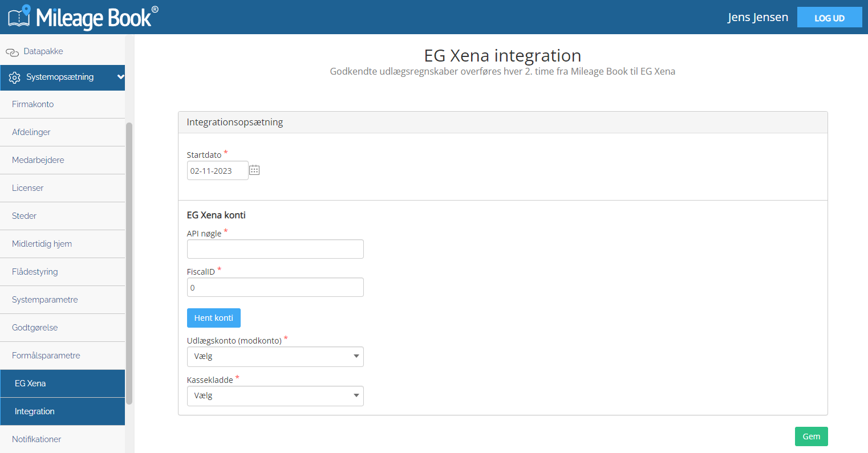Go to Medarbejdere menu item
This screenshot has height=453, width=868.
pos(63,160)
